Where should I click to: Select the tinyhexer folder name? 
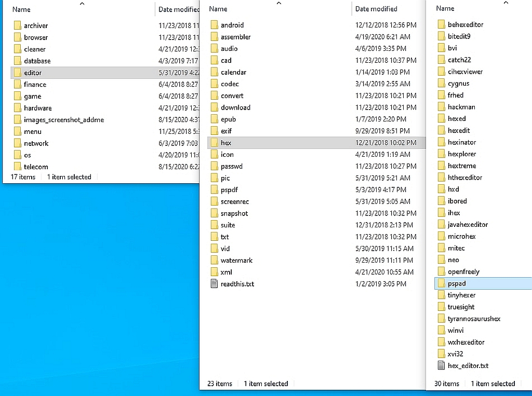[461, 295]
